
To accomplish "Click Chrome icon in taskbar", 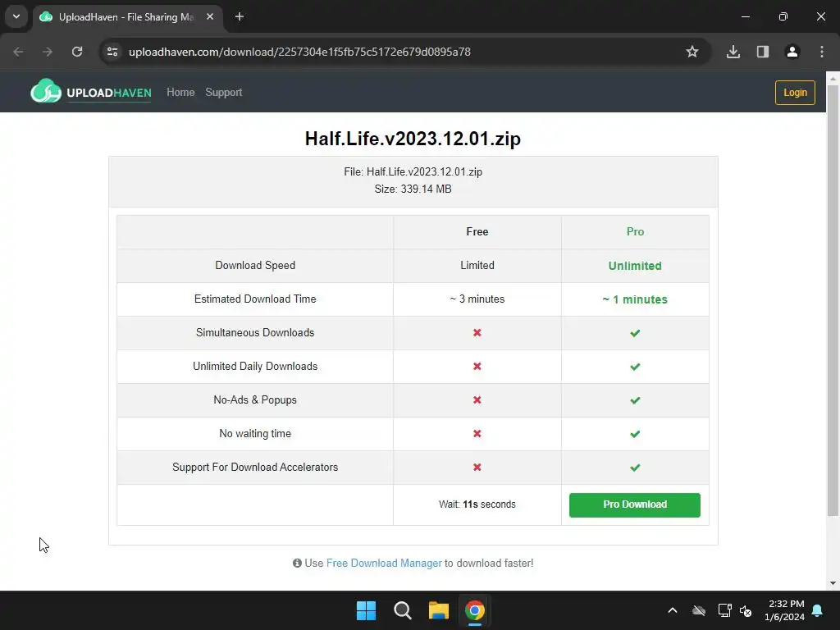I will (x=475, y=610).
